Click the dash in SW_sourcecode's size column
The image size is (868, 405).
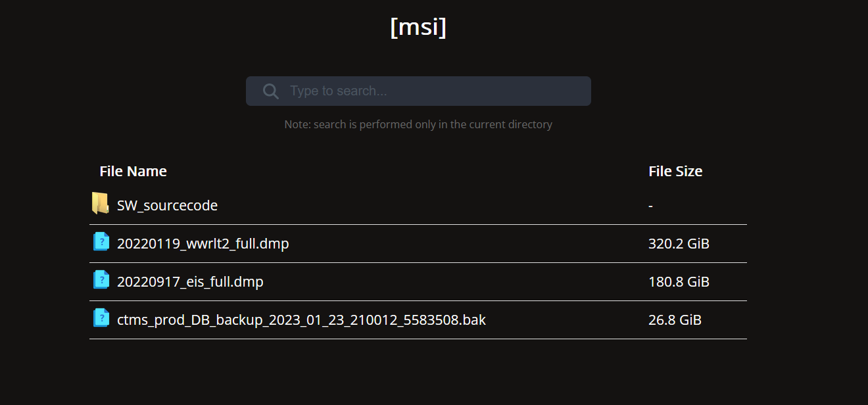pyautogui.click(x=650, y=205)
